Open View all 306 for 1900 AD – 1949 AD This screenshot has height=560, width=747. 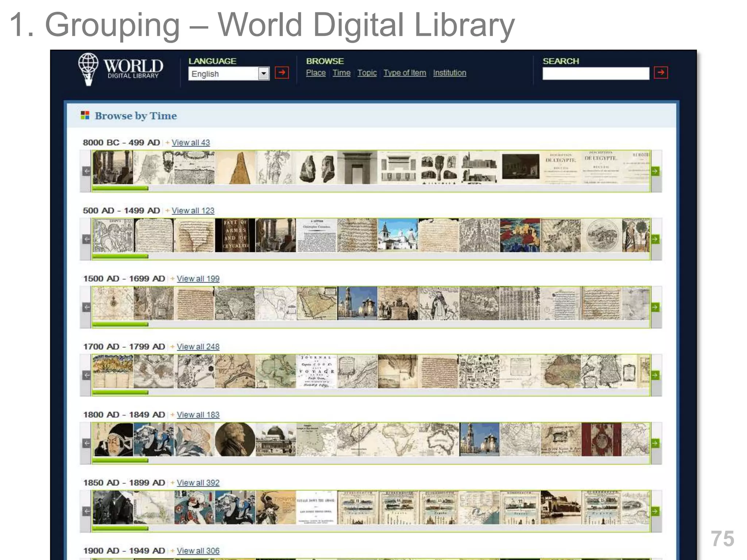pos(198,551)
